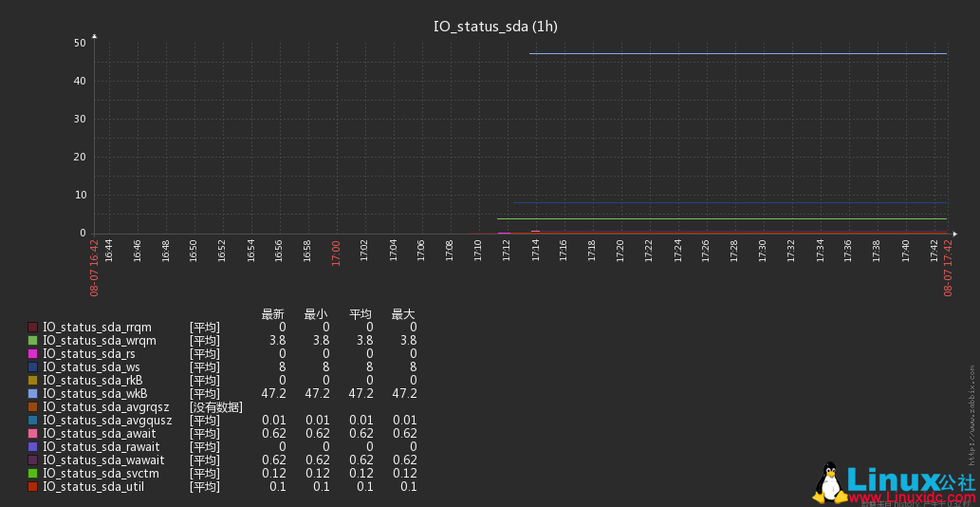
Task: Select the IO_status_sda_rawait legend label
Action: pyautogui.click(x=102, y=447)
